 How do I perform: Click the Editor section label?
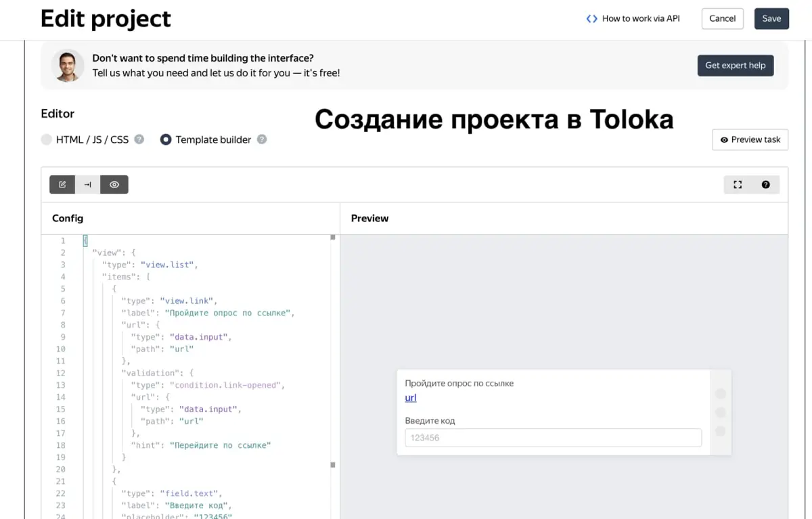[x=58, y=114]
